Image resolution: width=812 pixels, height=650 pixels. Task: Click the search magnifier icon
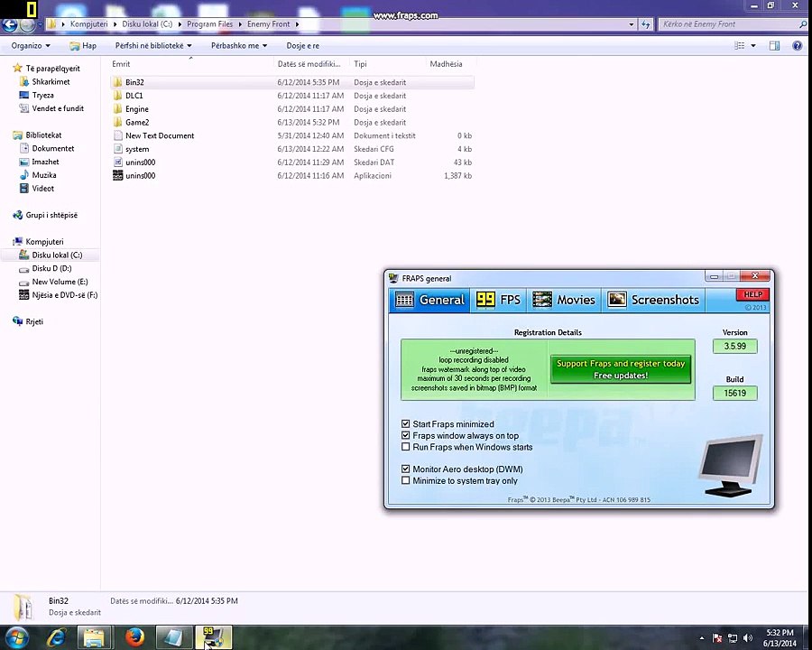pyautogui.click(x=803, y=23)
